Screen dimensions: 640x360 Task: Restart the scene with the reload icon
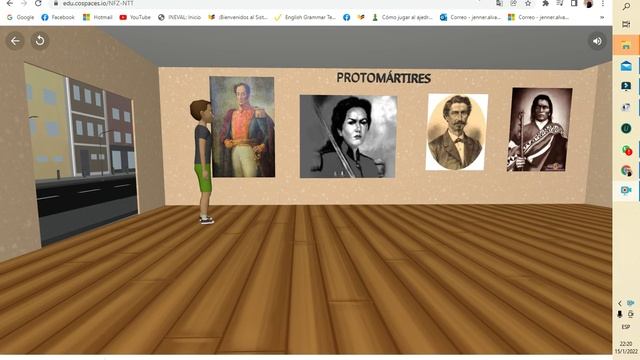(40, 41)
